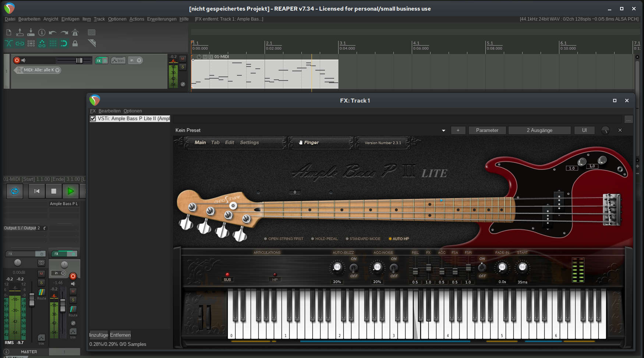Open Track 1 'in' dropdown in mixer strip

pyautogui.click(x=58, y=273)
